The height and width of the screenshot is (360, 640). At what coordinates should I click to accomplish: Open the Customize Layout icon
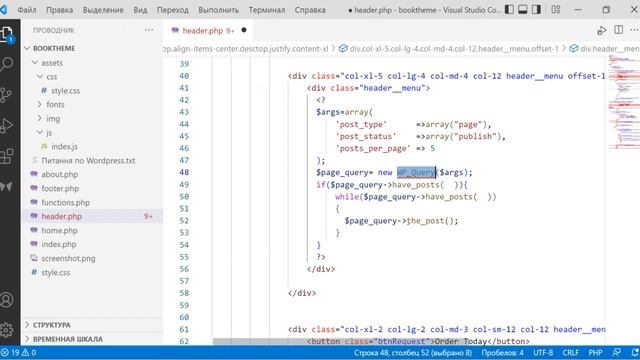pos(556,9)
